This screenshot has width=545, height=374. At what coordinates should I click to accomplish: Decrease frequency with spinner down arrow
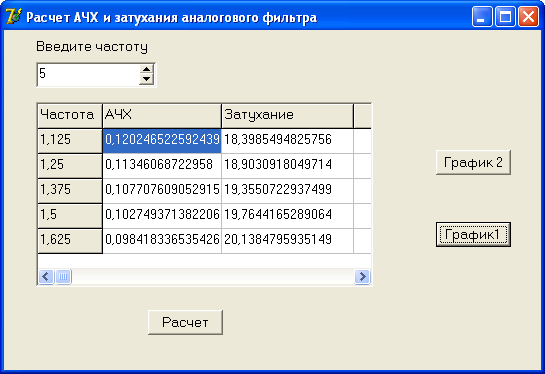point(147,80)
